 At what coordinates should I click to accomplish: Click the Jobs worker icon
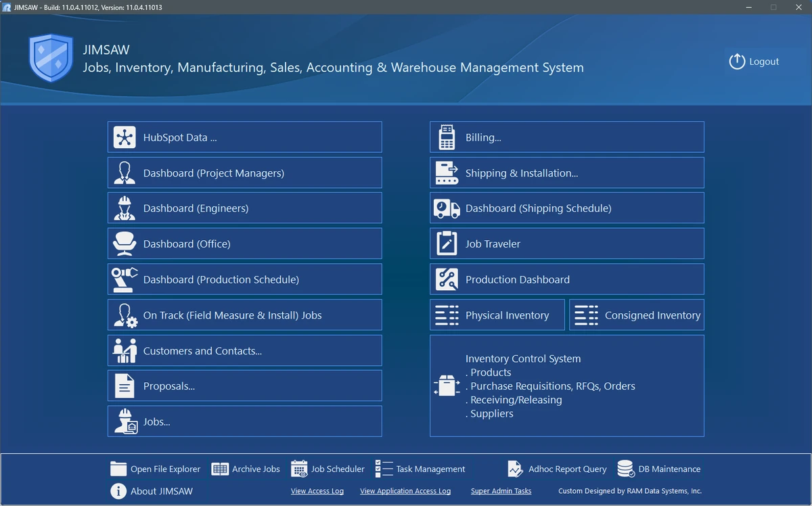click(x=125, y=421)
